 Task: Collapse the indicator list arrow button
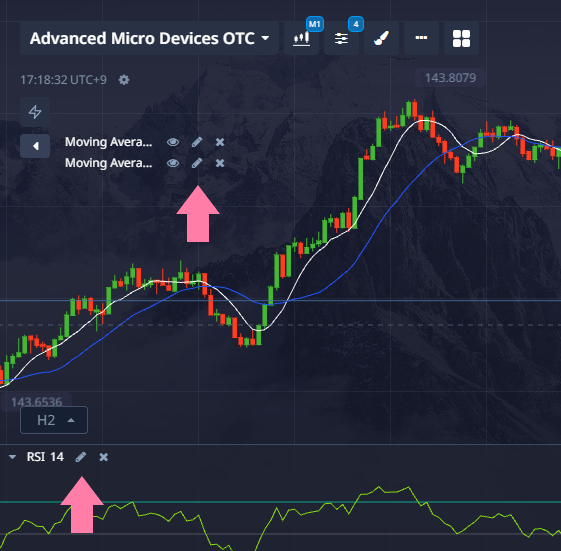[35, 146]
